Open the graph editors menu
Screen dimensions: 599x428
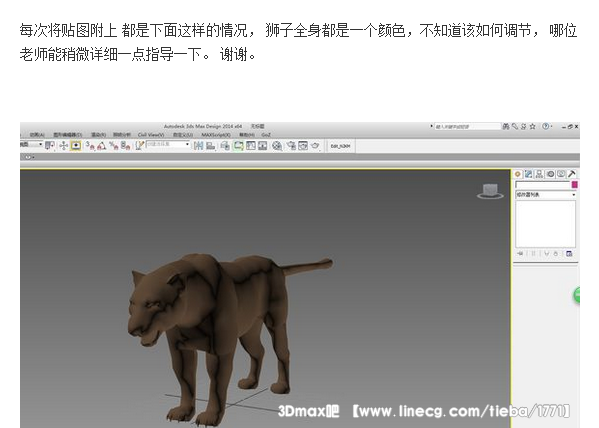[68, 135]
